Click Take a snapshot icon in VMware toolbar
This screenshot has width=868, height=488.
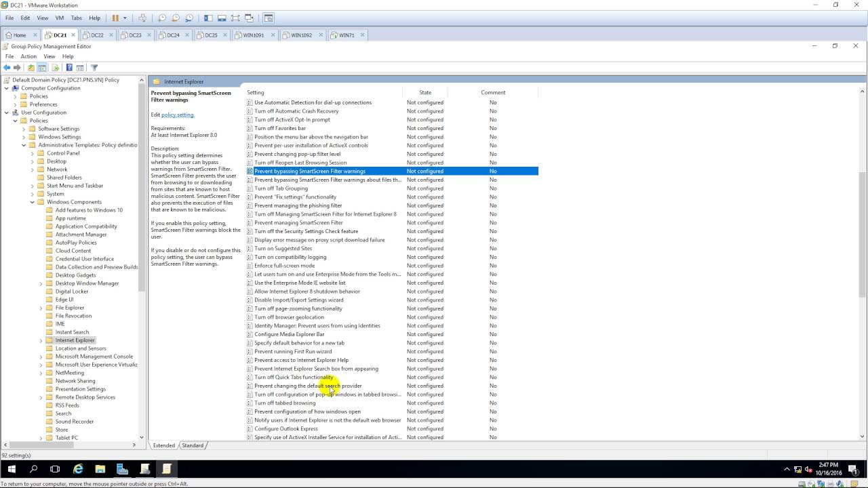tap(162, 18)
